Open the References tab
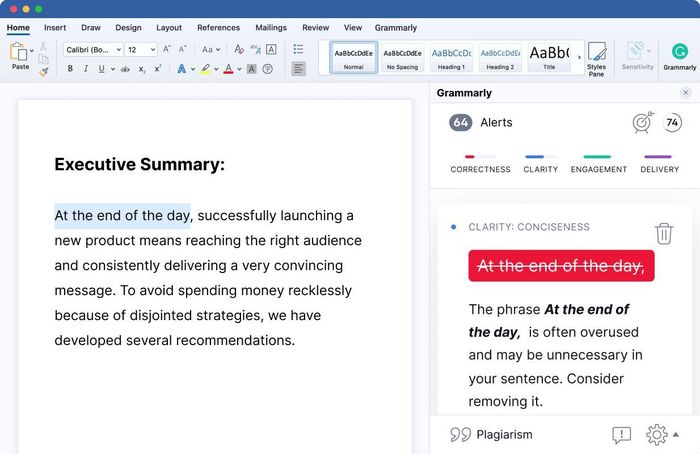Image resolution: width=700 pixels, height=454 pixels. pos(218,28)
